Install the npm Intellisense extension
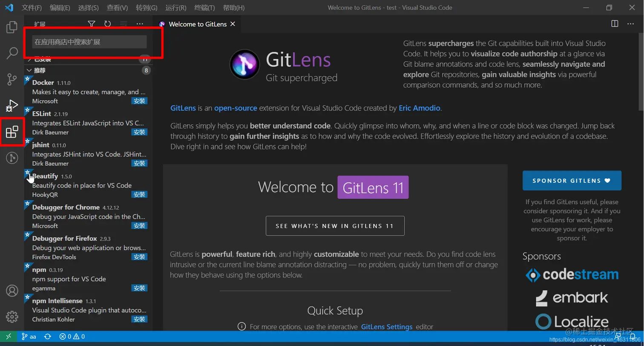 (139, 319)
